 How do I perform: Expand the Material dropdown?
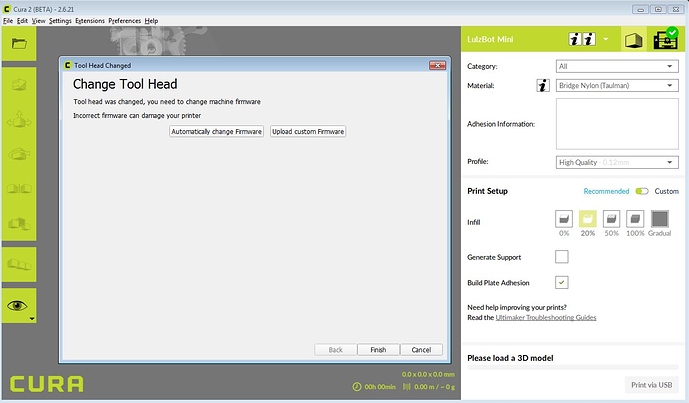tap(617, 86)
